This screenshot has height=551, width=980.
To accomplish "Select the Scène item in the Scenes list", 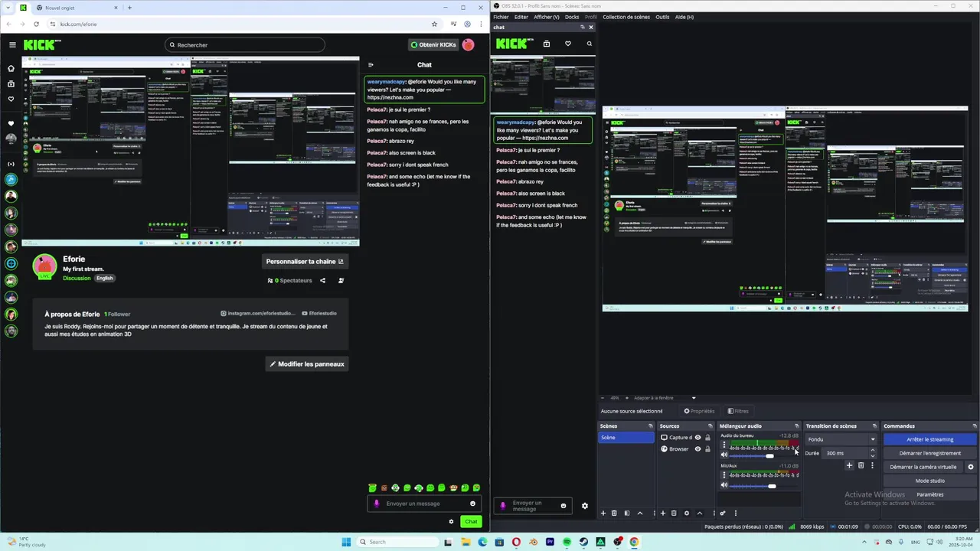I will pyautogui.click(x=626, y=438).
